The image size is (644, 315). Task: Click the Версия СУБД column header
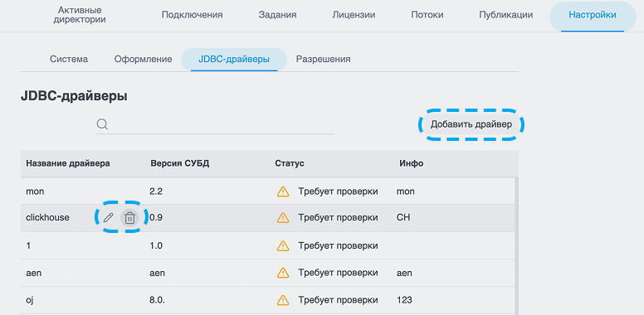(180, 163)
